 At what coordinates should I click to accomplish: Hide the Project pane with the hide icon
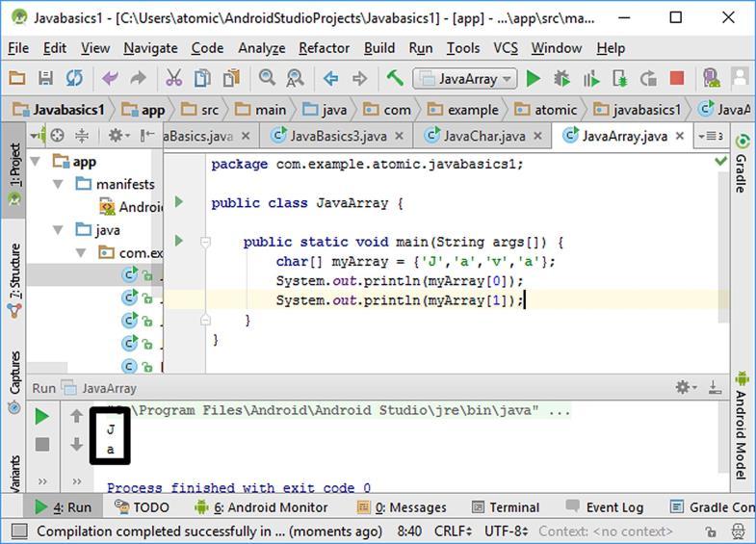pyautogui.click(x=147, y=136)
